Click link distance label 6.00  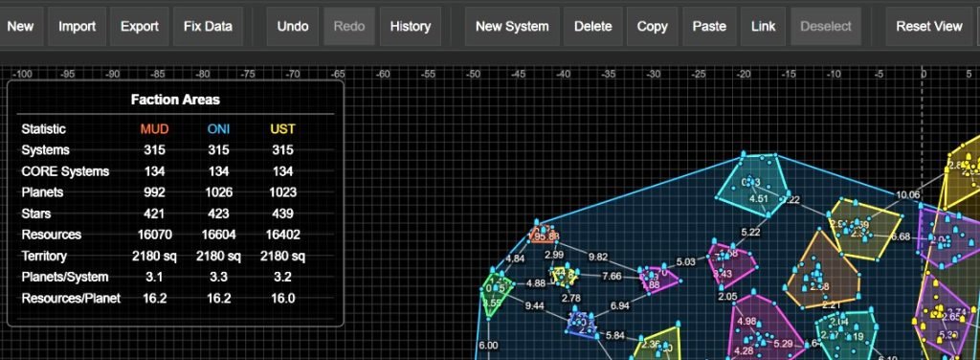pos(488,345)
